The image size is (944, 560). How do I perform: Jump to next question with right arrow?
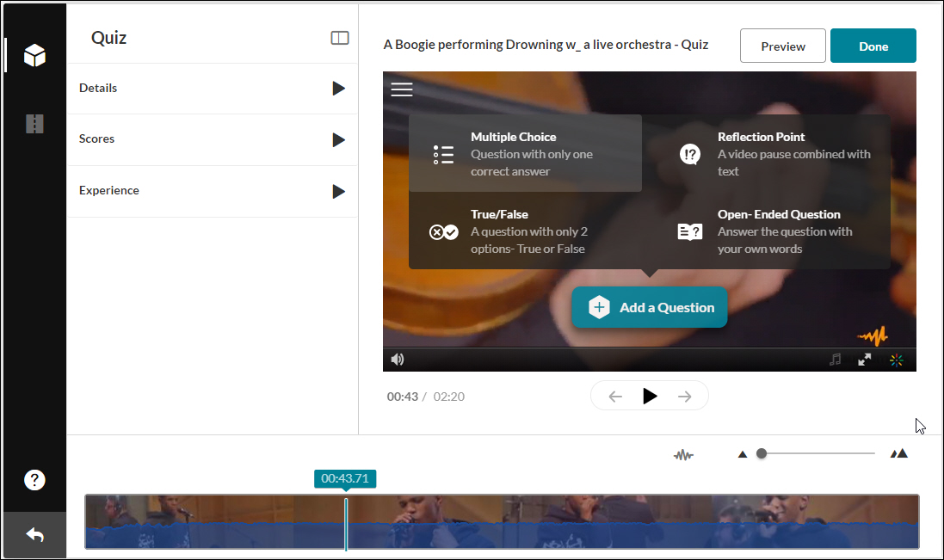[x=684, y=397]
